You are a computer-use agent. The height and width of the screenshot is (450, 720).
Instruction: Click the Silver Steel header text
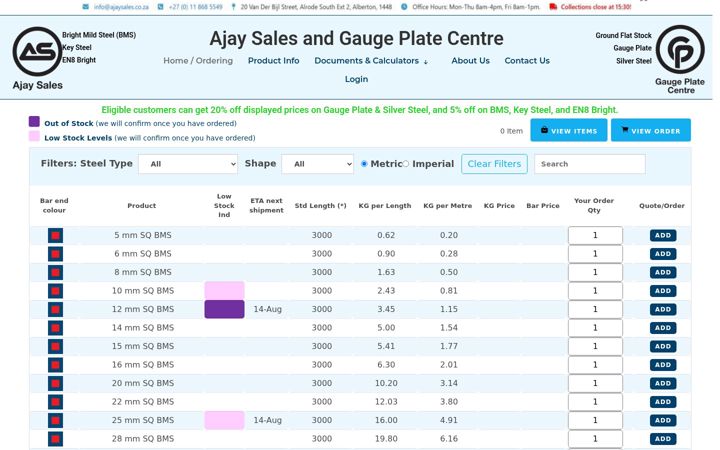634,61
